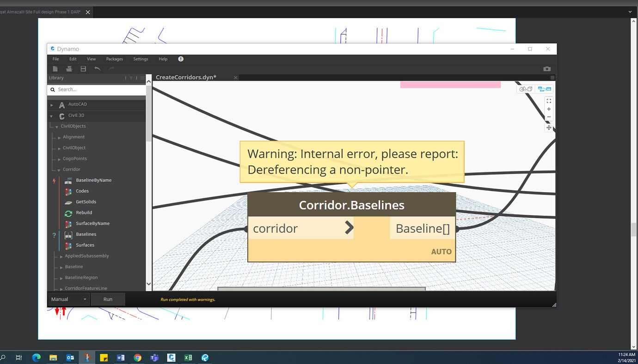Click inside the library Search field

96,89
